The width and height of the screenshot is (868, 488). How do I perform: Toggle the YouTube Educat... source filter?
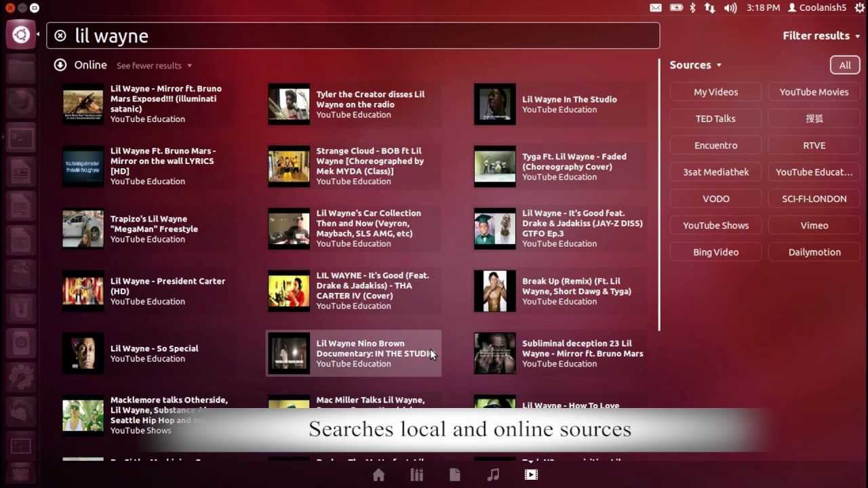point(814,172)
